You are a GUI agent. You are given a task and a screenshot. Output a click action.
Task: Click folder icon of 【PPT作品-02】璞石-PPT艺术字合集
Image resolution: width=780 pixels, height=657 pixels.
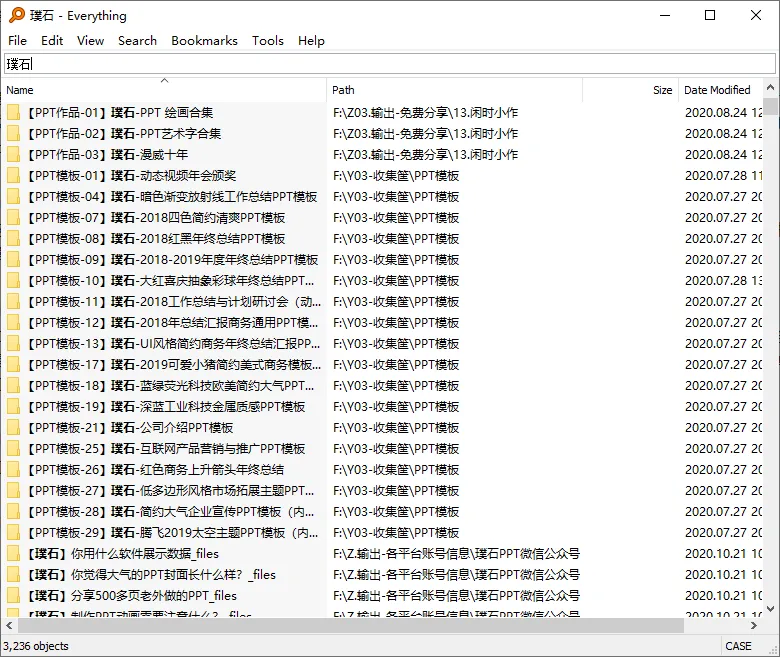(13, 133)
